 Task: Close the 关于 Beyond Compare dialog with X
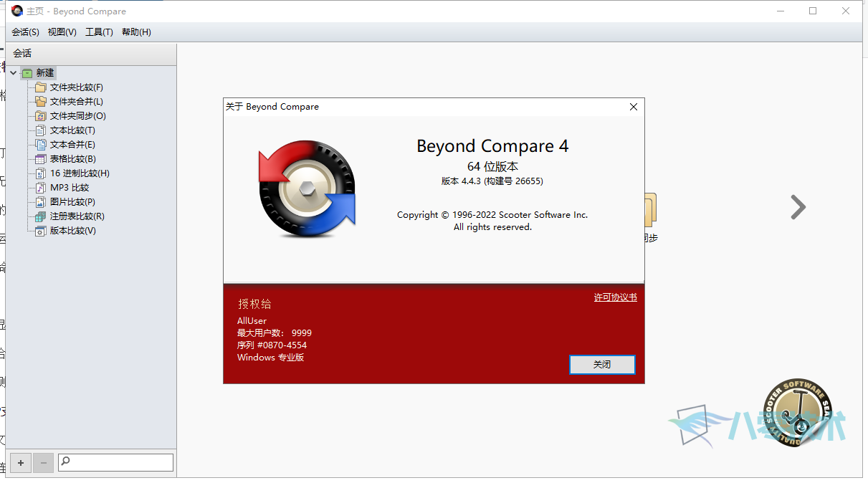(633, 107)
